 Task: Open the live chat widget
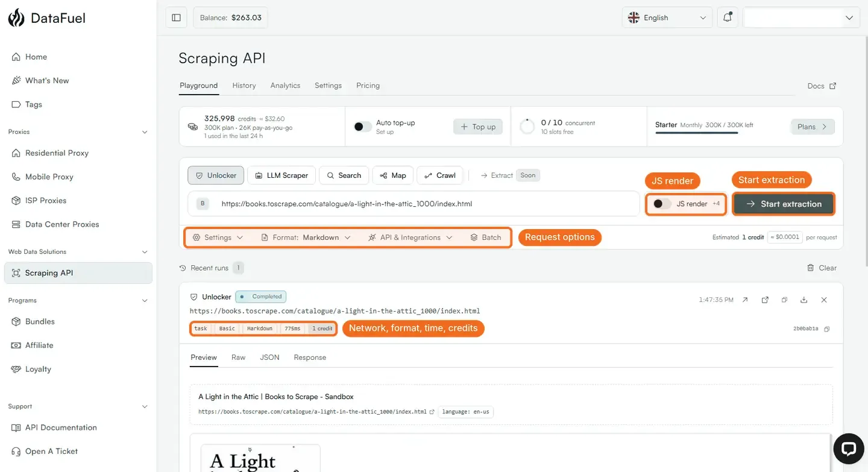(849, 448)
